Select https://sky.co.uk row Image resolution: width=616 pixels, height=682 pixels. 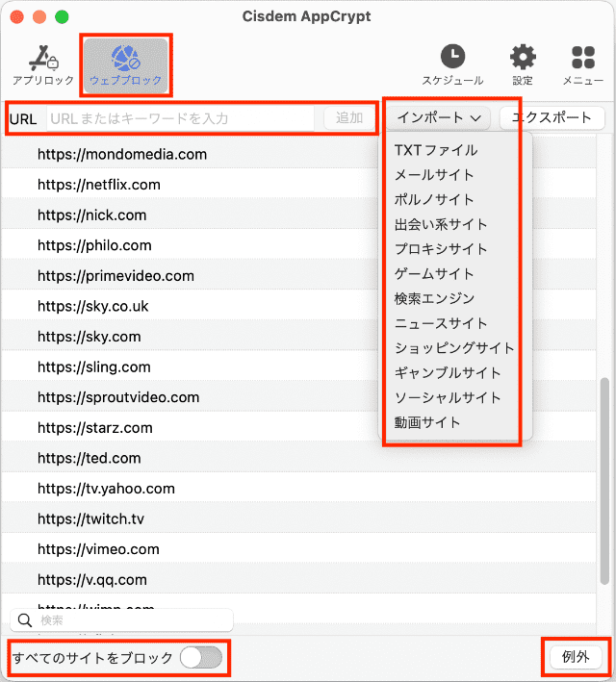(298, 306)
